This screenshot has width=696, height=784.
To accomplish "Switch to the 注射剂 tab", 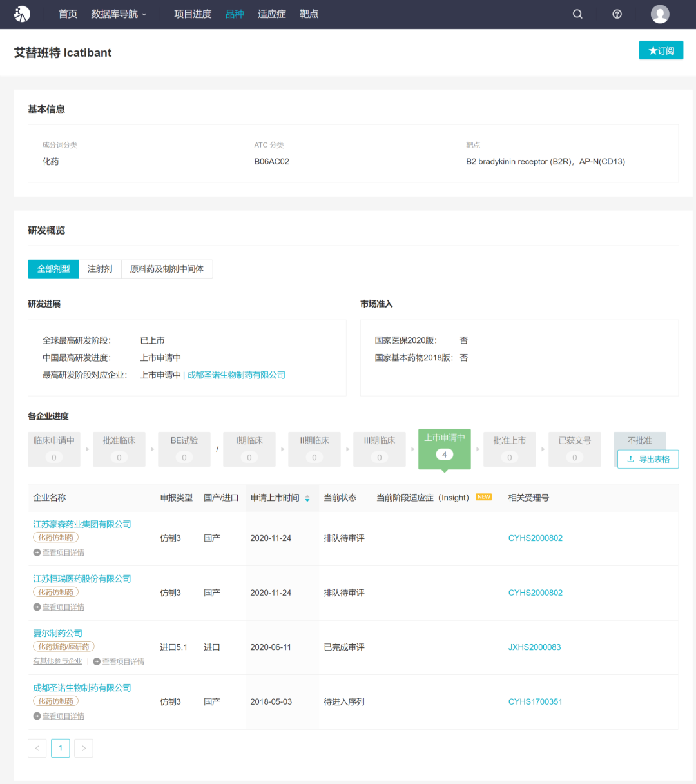I will [100, 269].
